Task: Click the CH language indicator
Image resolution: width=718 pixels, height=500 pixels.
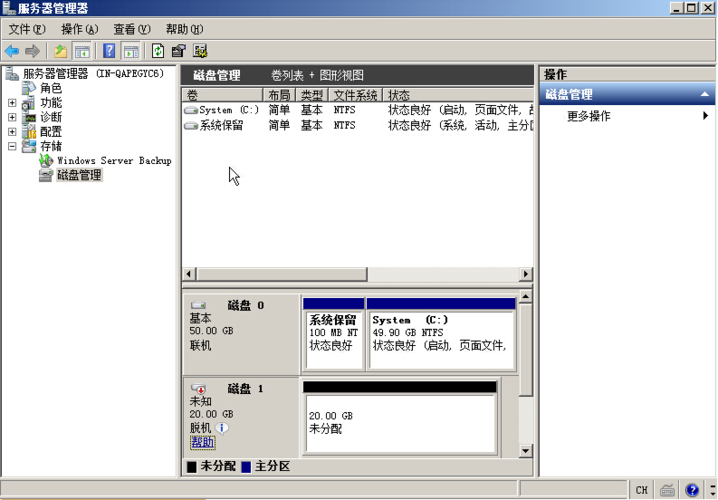Action: [x=642, y=490]
